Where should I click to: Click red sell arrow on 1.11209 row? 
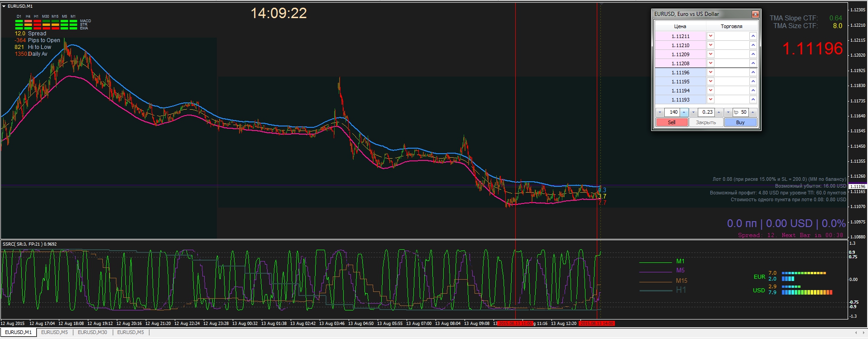pyautogui.click(x=710, y=54)
